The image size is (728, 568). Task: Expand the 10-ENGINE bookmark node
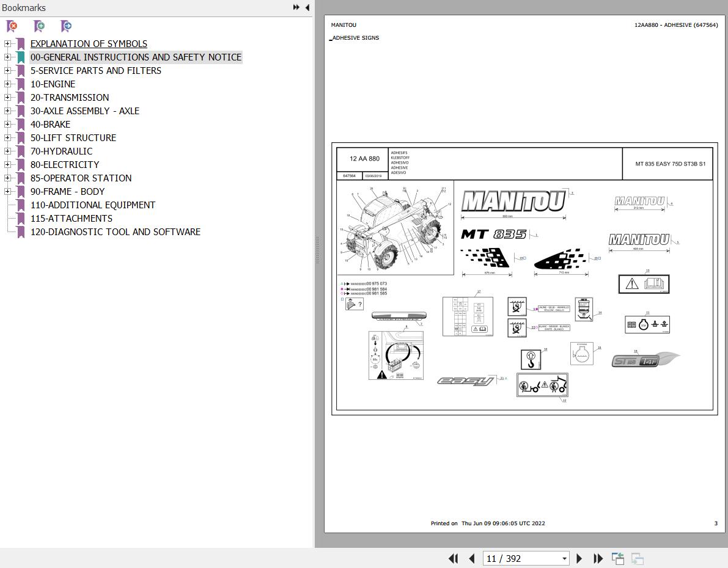[7, 84]
